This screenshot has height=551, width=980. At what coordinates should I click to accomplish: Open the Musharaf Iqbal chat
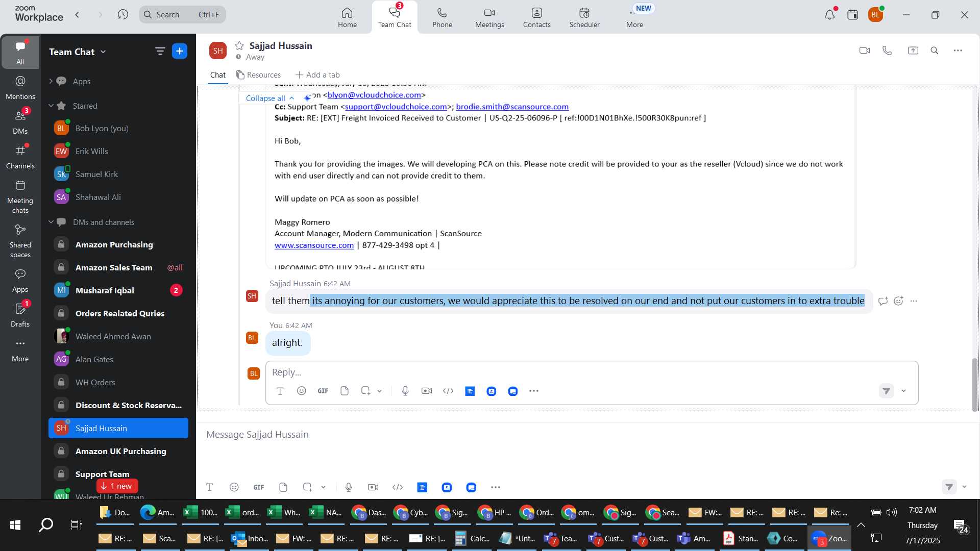(x=118, y=290)
